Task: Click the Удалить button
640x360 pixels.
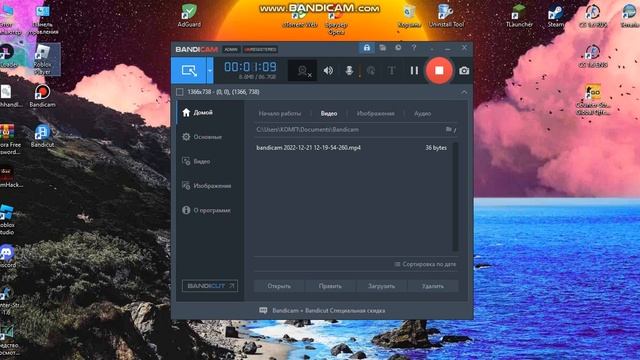Action: [433, 286]
